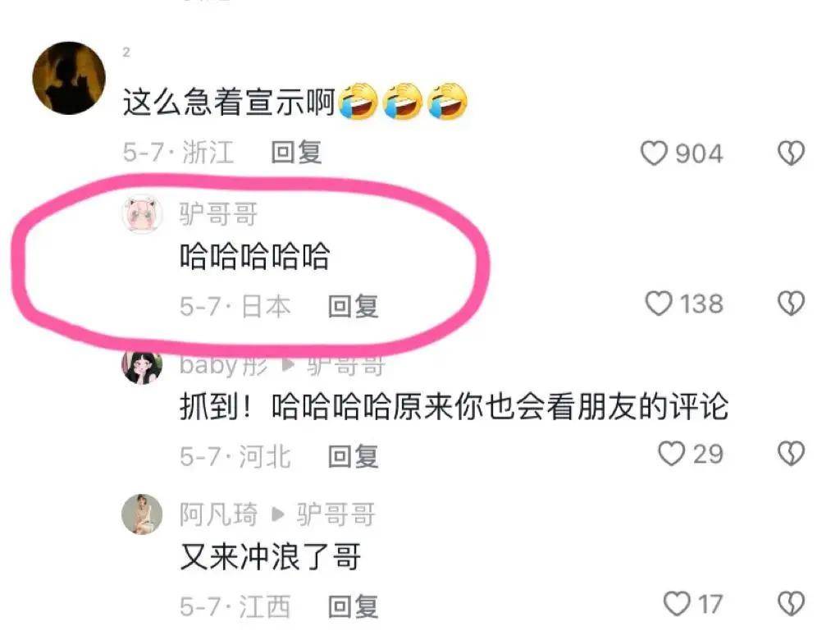Tap the broken heart beside 138 likes
Viewport: 840px width, 640px height.
click(x=792, y=304)
